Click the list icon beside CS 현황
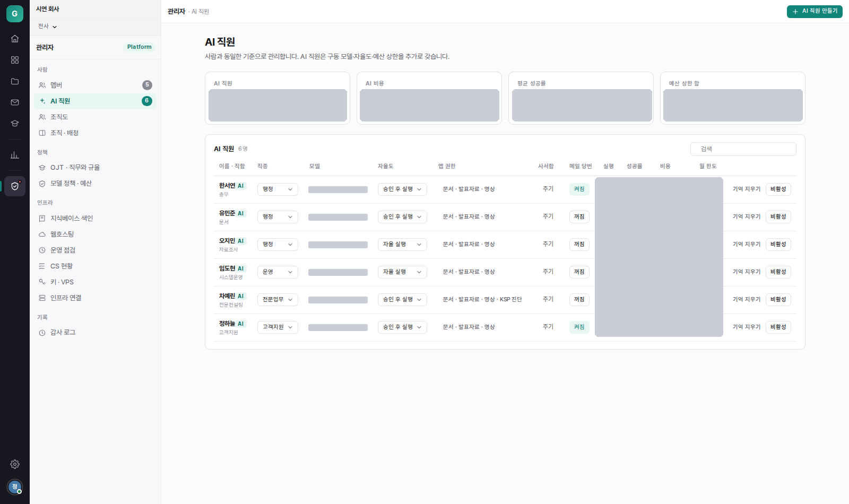 42,266
